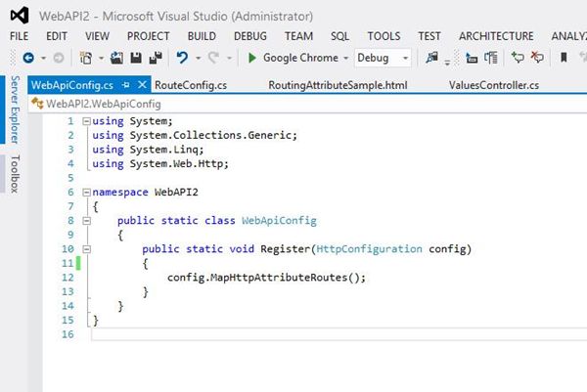Switch to the RouteConfig.cs tab
587x392 pixels.
click(x=191, y=85)
